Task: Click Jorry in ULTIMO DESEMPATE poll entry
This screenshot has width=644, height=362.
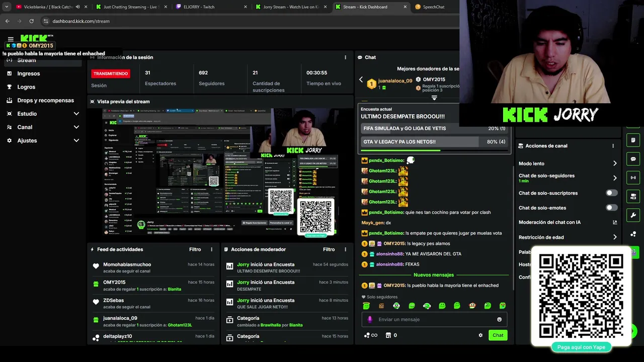Action: (x=243, y=264)
